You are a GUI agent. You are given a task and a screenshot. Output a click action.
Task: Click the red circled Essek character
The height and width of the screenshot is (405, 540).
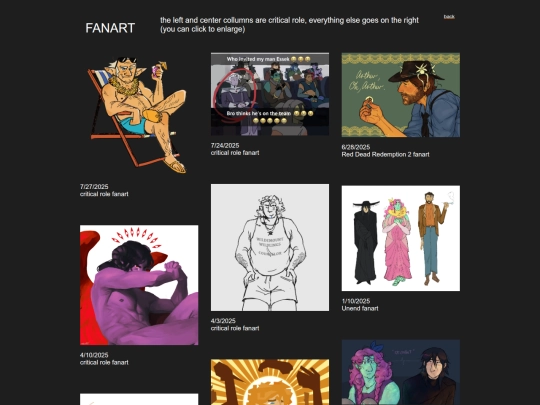pyautogui.click(x=235, y=93)
